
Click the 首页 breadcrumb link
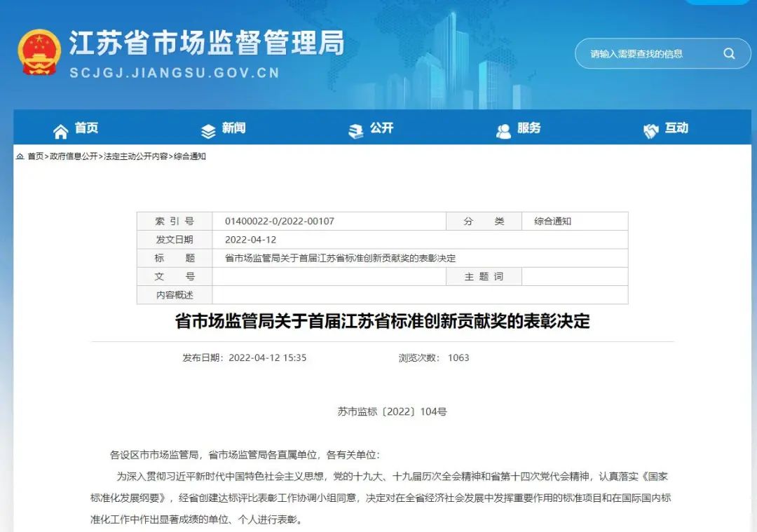35,156
